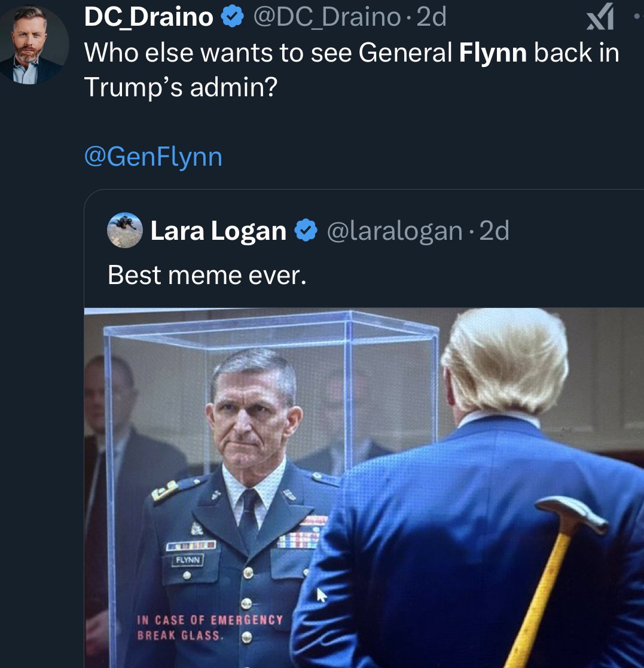
Task: Click the bold word Flynn in the tweet
Action: coord(493,53)
